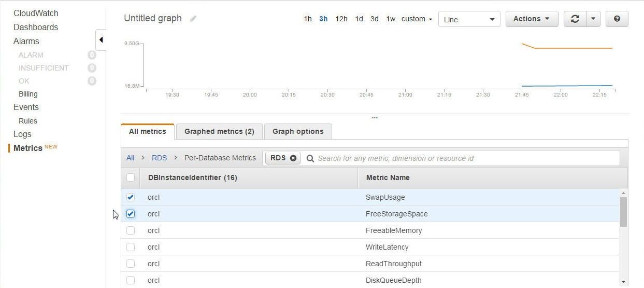
Task: Edit graph title with pencil icon
Action: tap(193, 19)
